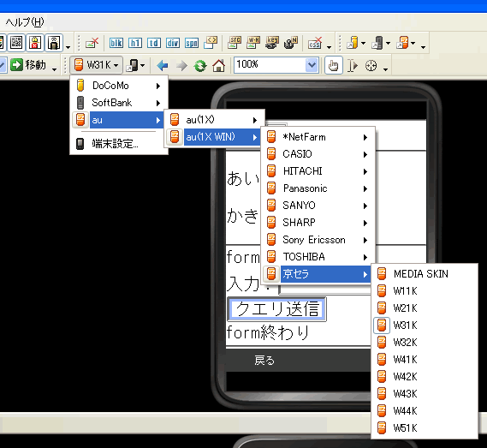Open the 100% zoom combo box
Image resolution: width=487 pixels, height=448 pixels.
click(276, 65)
